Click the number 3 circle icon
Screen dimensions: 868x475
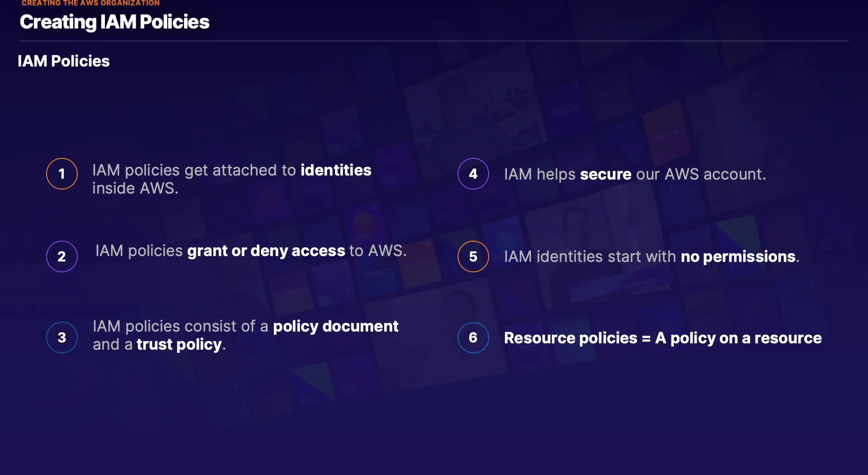pyautogui.click(x=62, y=337)
